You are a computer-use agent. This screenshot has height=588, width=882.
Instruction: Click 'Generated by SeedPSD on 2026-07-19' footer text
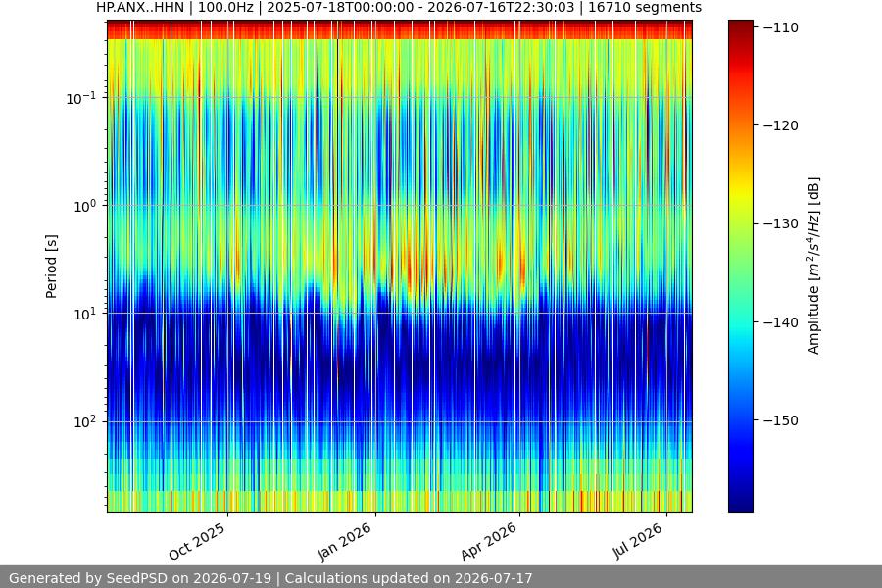pos(140,578)
